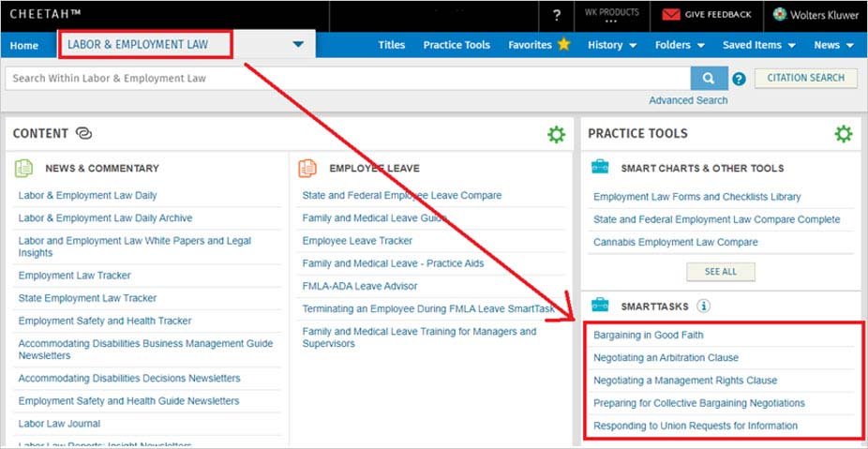The width and height of the screenshot is (868, 449).
Task: Open the help question mark in header
Action: point(557,15)
